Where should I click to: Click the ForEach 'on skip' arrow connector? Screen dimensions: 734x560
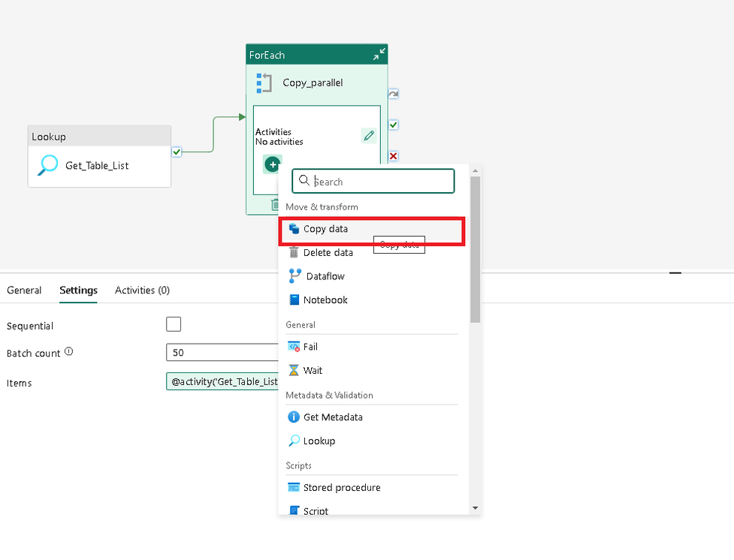(x=393, y=95)
